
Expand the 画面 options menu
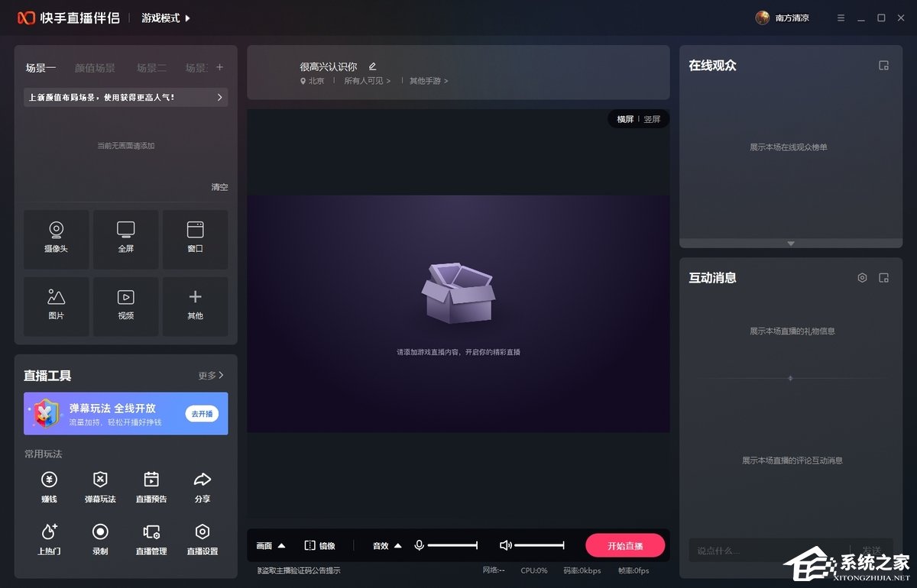[x=271, y=545]
